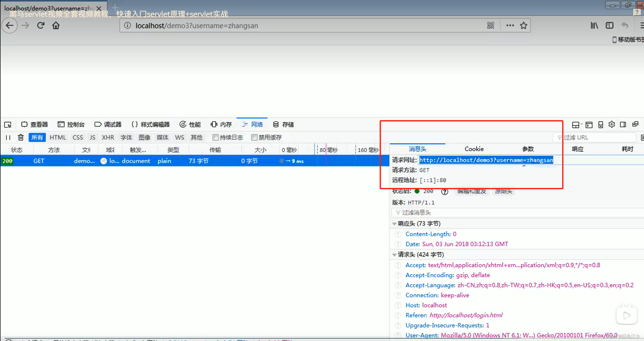Open page actions three-dots menu

(510, 25)
